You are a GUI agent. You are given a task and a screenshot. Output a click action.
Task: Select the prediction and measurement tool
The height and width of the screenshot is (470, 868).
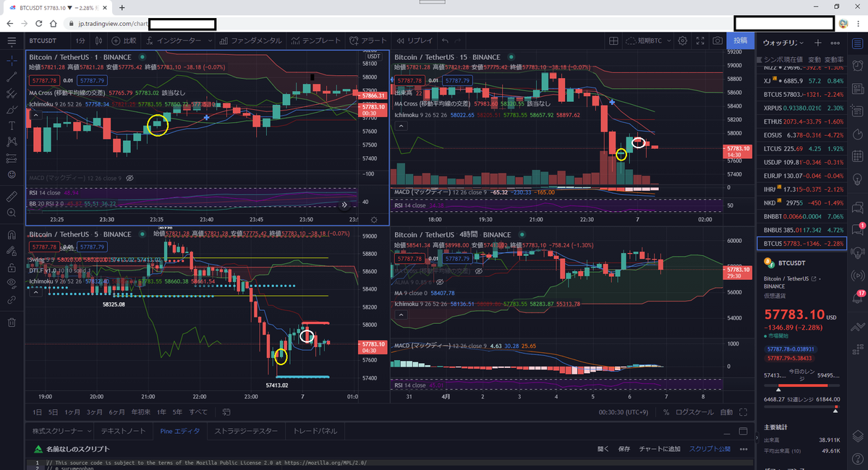[12, 159]
